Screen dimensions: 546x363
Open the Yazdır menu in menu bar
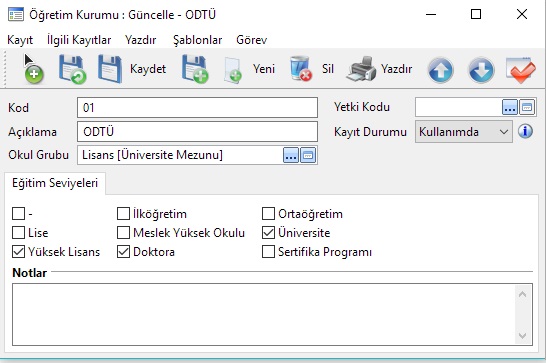click(x=141, y=40)
